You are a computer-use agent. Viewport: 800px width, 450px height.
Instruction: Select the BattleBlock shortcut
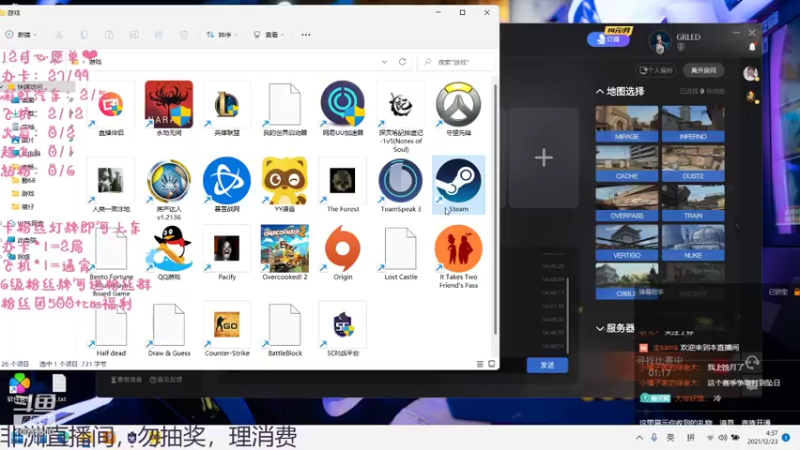(x=285, y=329)
